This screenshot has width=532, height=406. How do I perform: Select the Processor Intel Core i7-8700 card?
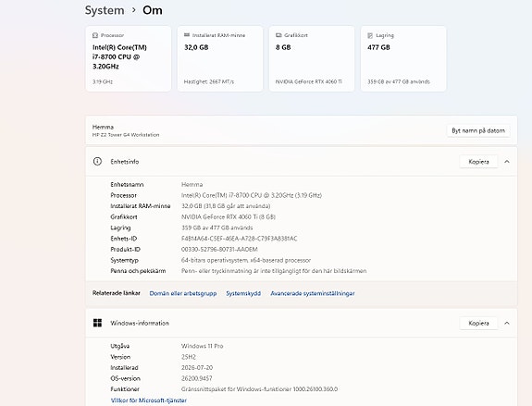pyautogui.click(x=129, y=58)
